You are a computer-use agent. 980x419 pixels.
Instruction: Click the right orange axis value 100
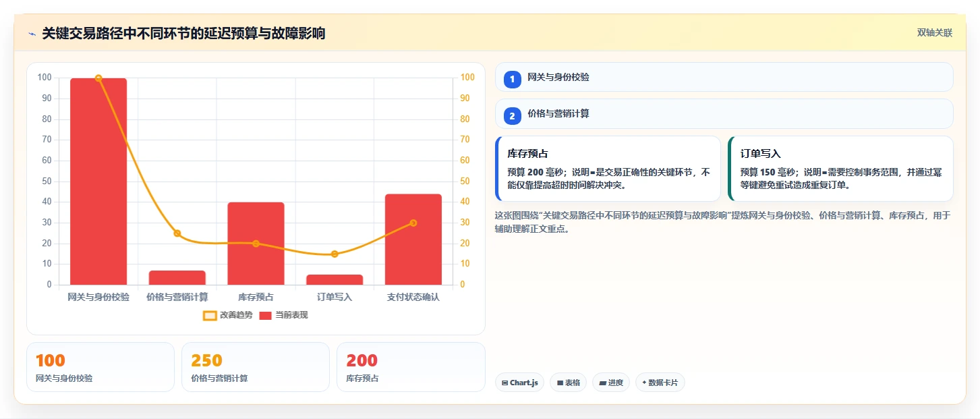click(x=467, y=78)
